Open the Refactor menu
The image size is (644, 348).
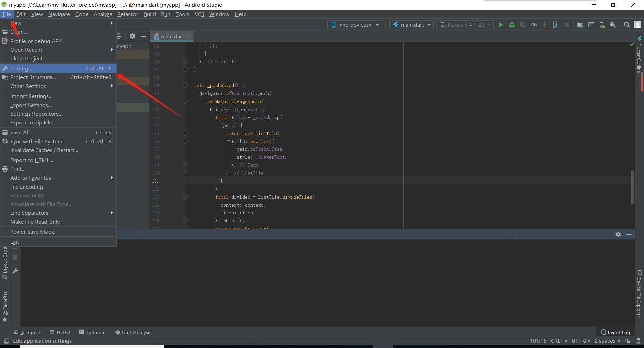coord(127,14)
